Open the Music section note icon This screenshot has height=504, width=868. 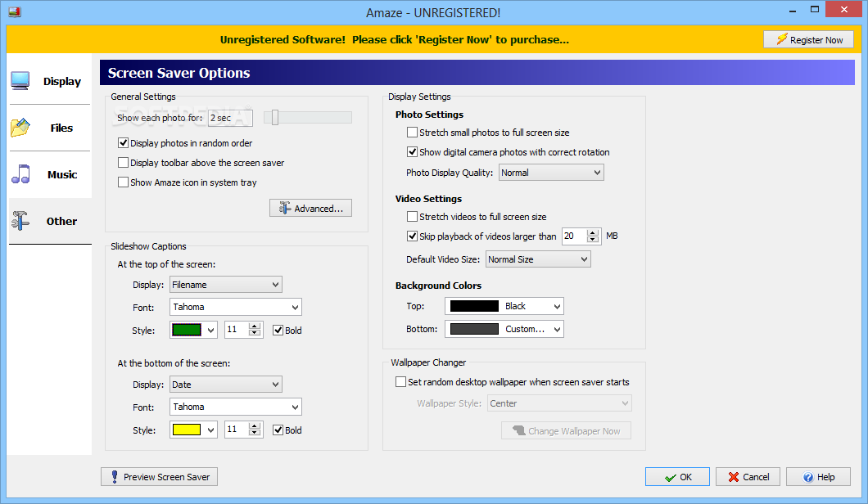(x=20, y=174)
